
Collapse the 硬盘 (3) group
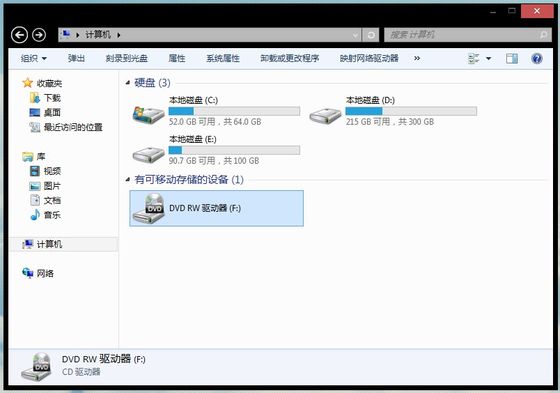point(128,83)
